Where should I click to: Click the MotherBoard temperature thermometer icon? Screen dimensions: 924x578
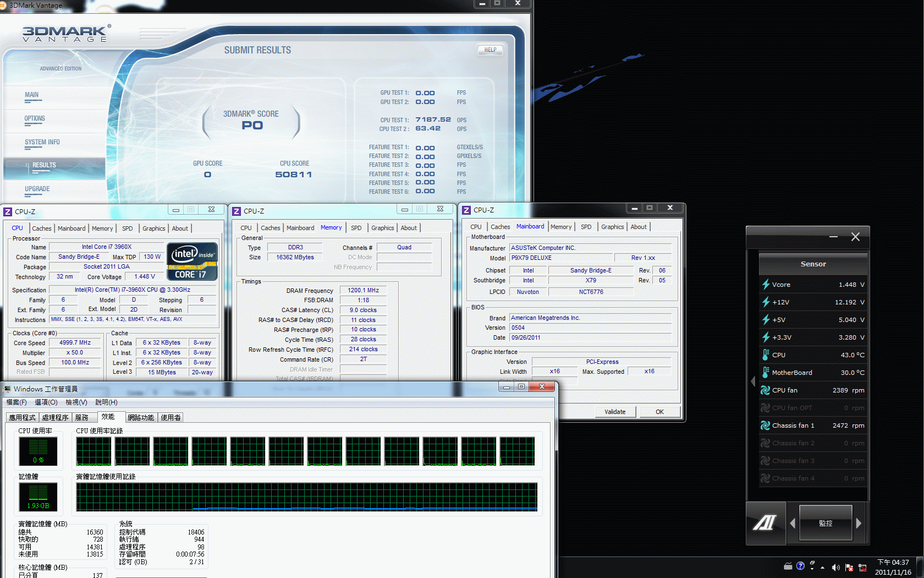point(765,373)
